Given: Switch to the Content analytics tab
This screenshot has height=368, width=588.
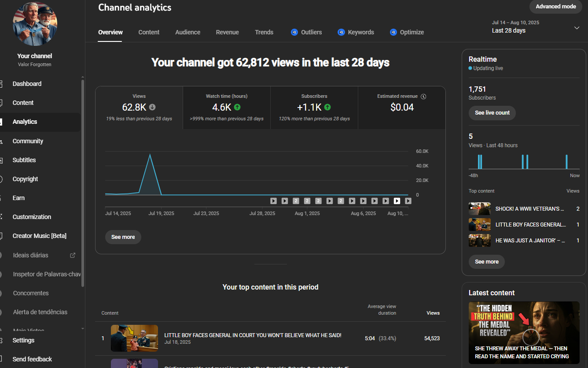Looking at the screenshot, I should click(x=149, y=32).
